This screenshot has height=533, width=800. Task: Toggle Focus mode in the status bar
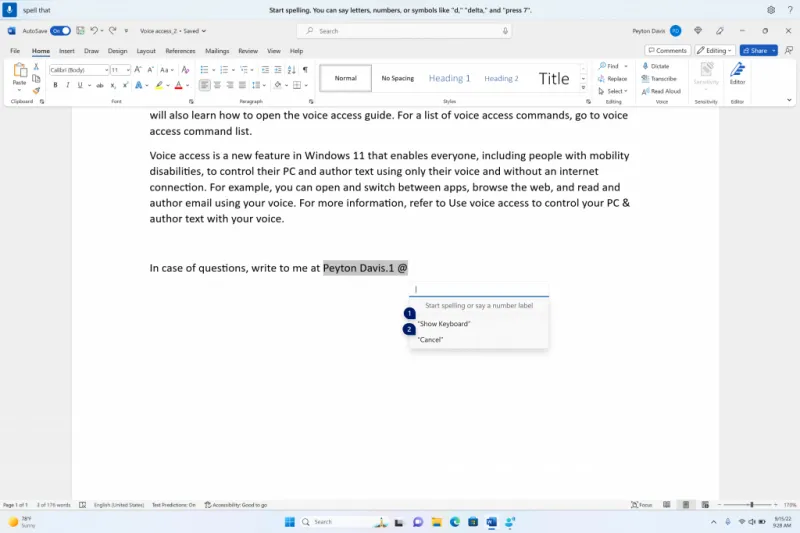tap(641, 505)
